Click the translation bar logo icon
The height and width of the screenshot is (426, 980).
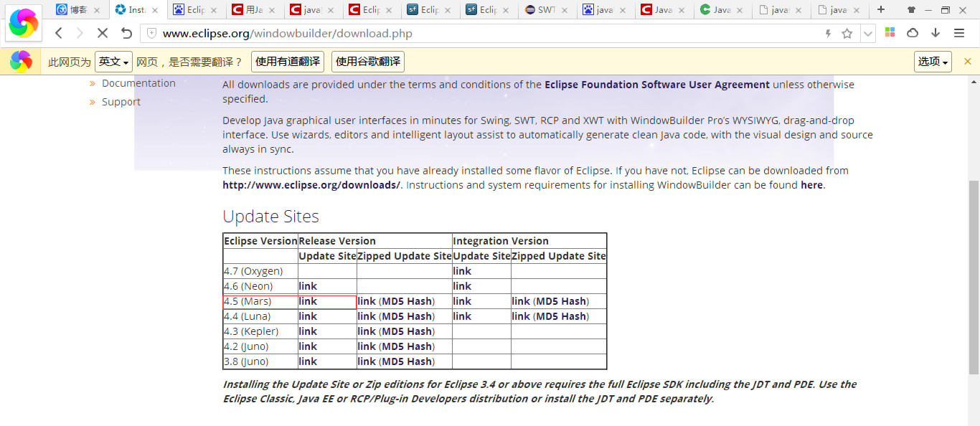coord(21,62)
